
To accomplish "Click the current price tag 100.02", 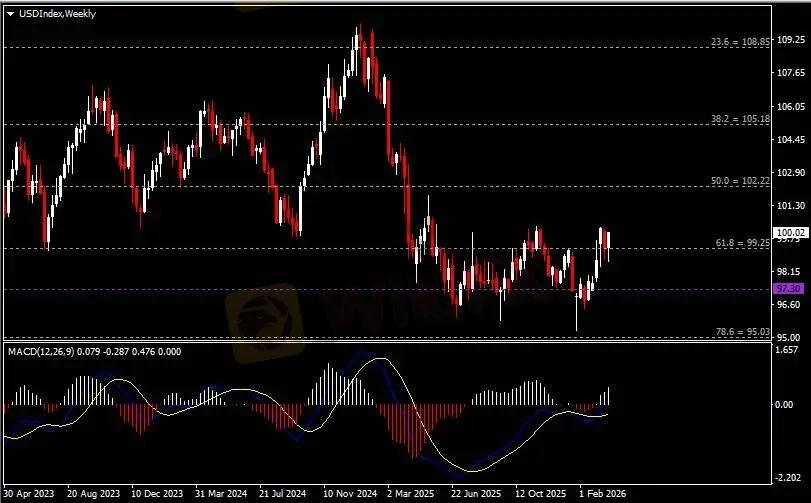I will coord(790,233).
